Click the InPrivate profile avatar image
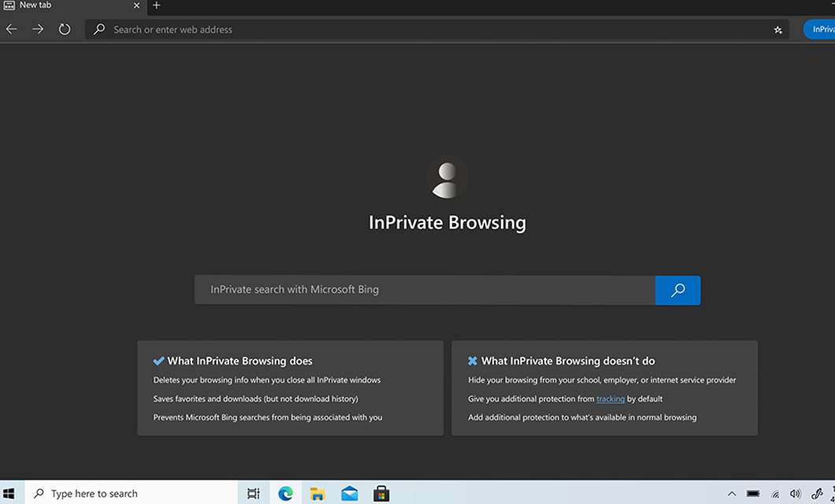This screenshot has width=835, height=504. [x=447, y=177]
